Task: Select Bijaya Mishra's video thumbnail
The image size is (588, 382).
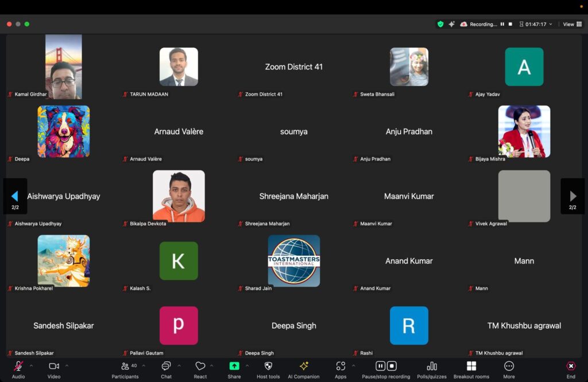Action: [x=524, y=131]
